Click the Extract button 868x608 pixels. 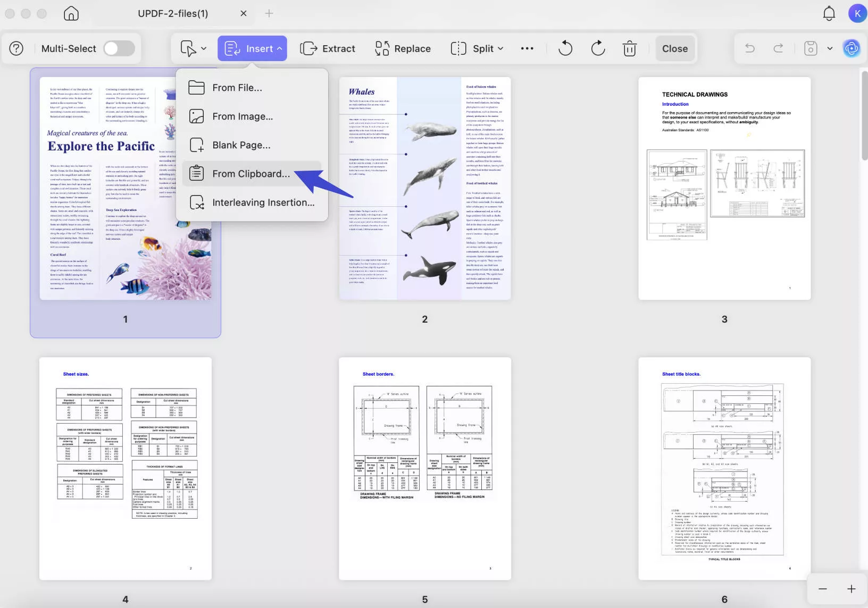click(328, 48)
